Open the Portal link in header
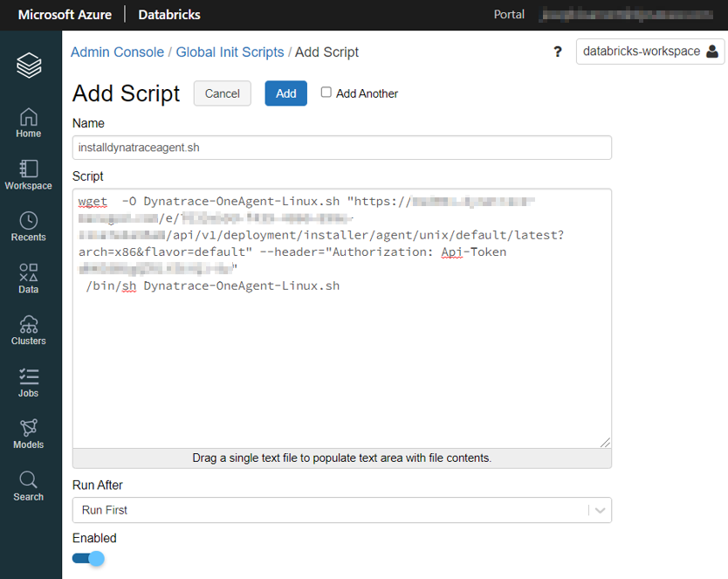 coord(509,14)
